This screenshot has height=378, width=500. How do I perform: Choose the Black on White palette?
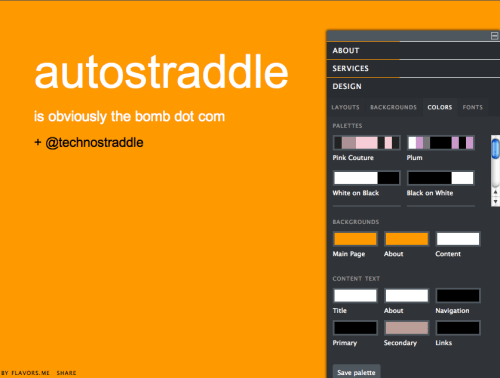click(441, 178)
